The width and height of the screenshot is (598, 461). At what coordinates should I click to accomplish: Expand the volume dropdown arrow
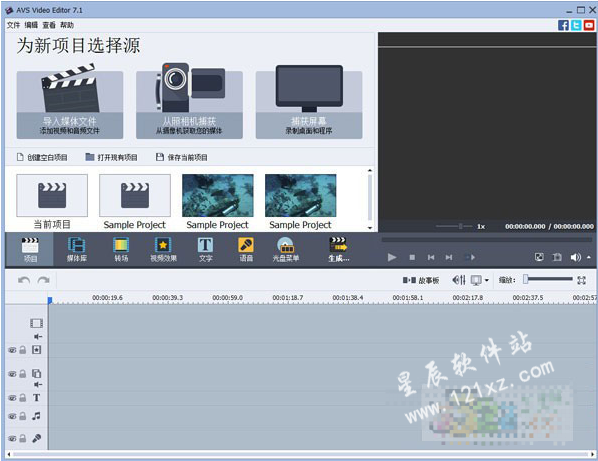coord(589,257)
